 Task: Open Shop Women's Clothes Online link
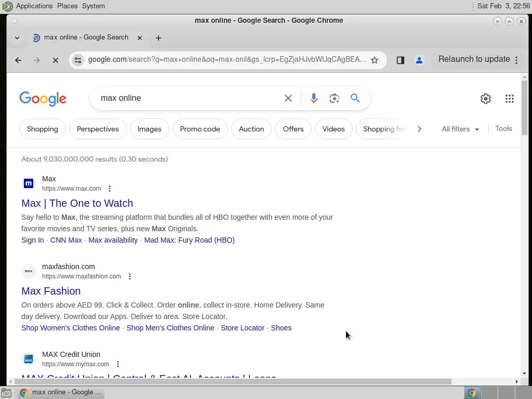[x=71, y=328]
